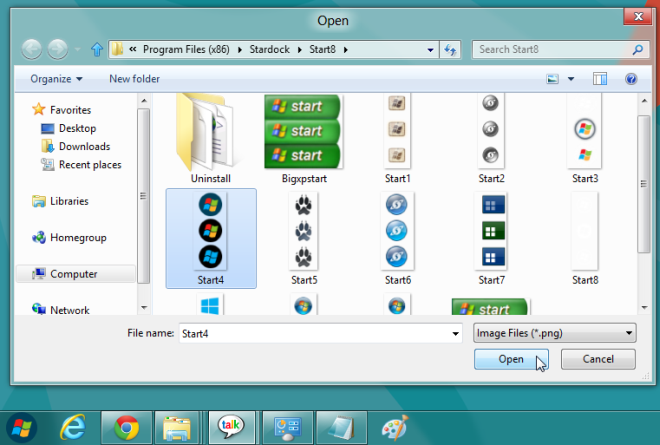Click the navigation pane scroll down arrow
This screenshot has width=660, height=445.
tap(144, 308)
